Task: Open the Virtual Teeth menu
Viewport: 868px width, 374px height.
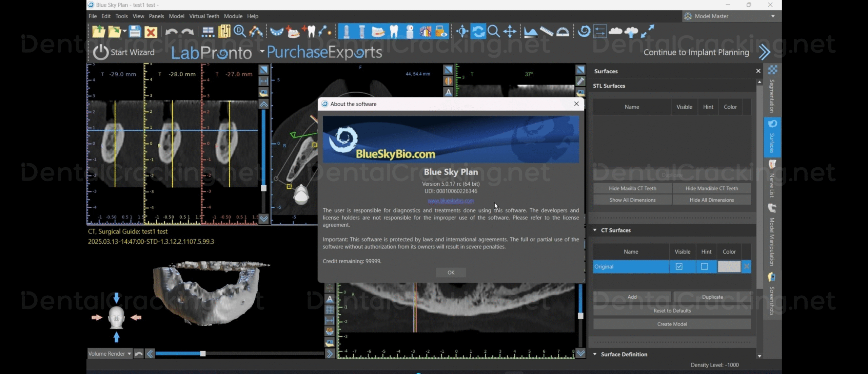Action: [x=204, y=16]
